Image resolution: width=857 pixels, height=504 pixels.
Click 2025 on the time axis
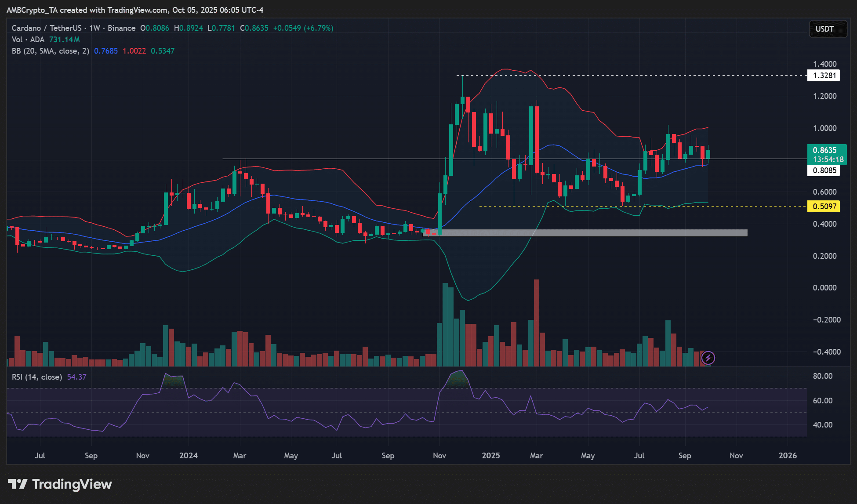pos(491,456)
